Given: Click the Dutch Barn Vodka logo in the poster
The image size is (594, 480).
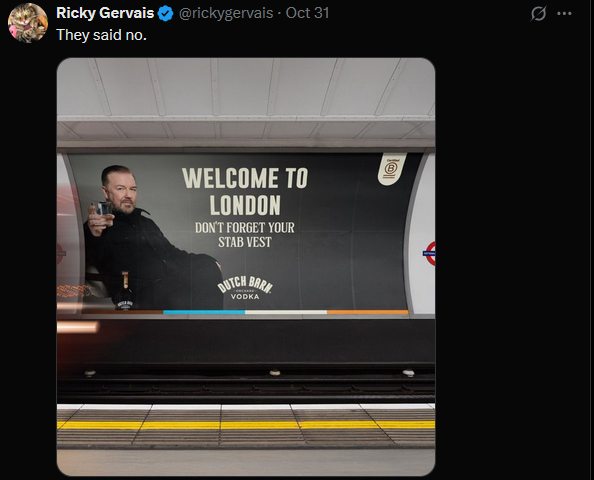Looking at the screenshot, I should [245, 288].
